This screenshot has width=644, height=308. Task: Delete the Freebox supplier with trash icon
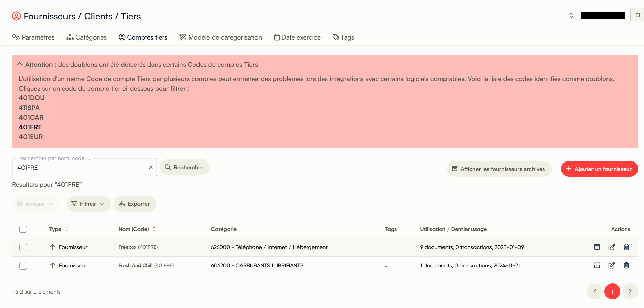click(x=626, y=247)
